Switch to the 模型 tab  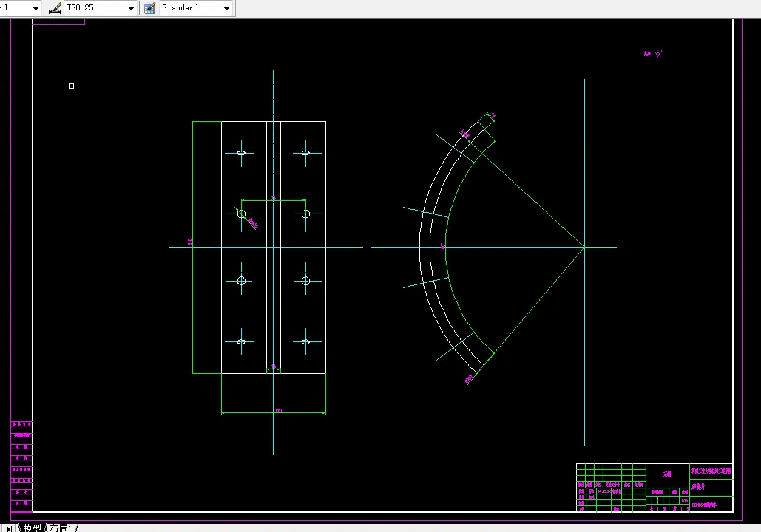(x=32, y=528)
